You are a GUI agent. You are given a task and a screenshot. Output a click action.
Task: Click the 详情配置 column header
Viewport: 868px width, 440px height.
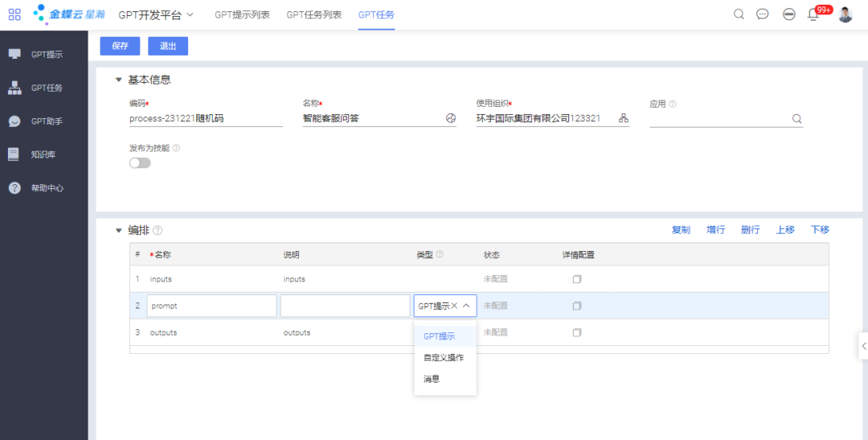point(579,254)
